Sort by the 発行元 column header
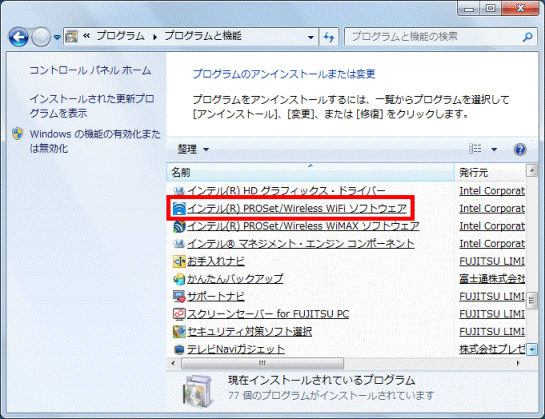The image size is (545, 419). click(x=490, y=172)
